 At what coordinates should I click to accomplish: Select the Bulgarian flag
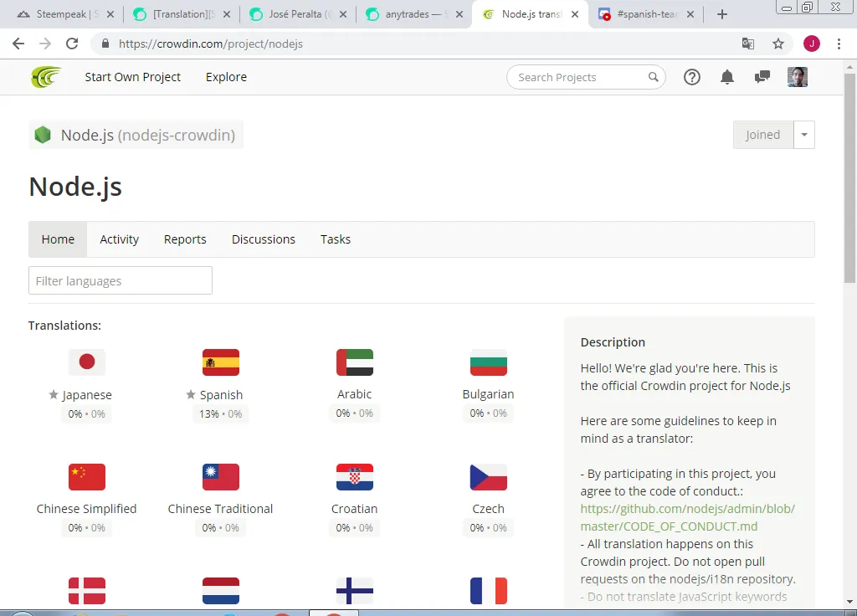click(489, 362)
